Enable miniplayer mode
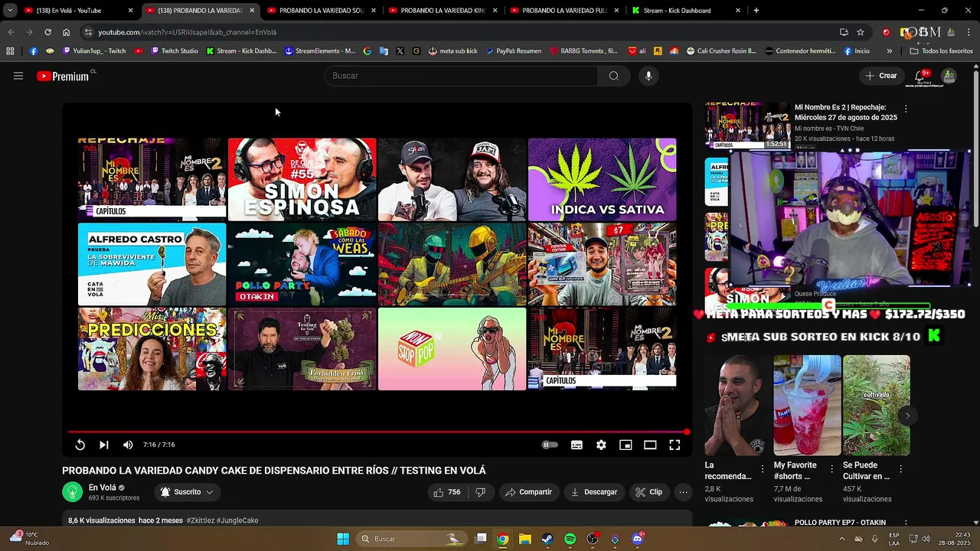This screenshot has width=980, height=551. [626, 445]
